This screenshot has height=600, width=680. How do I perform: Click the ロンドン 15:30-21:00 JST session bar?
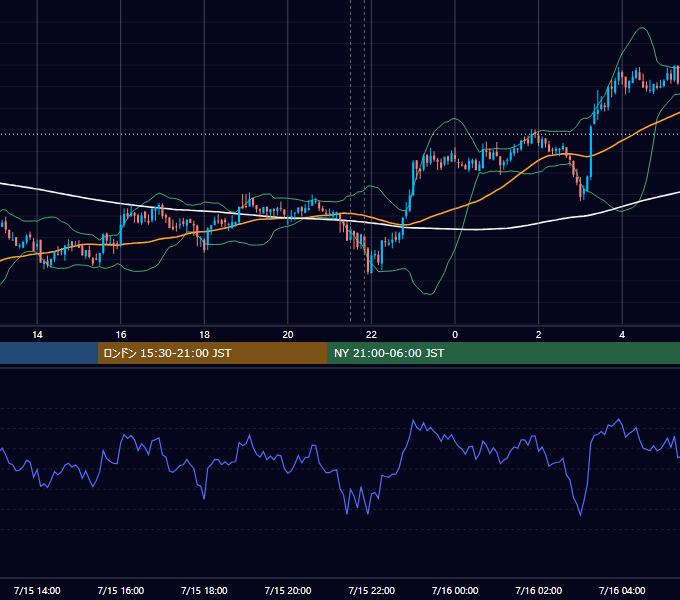tap(212, 353)
